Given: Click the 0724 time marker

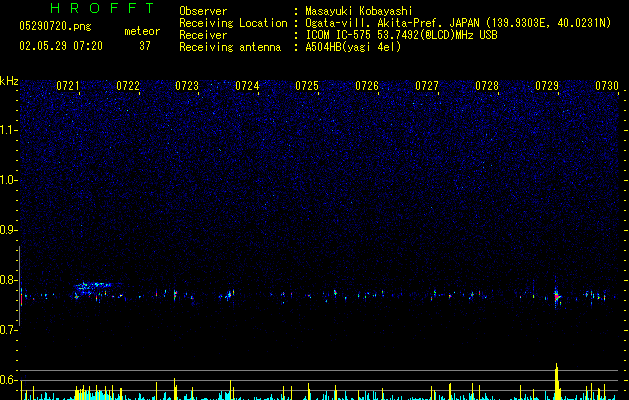Looking at the screenshot, I should [247, 86].
